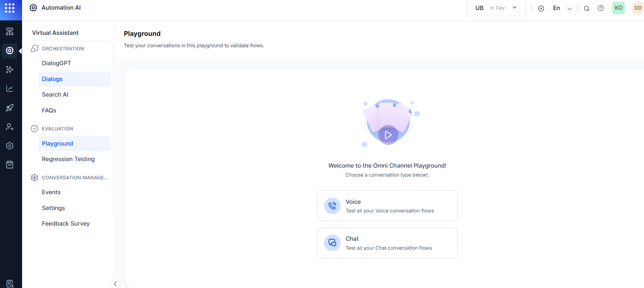Choose the Voice conversation option
Screen dimensions: 644x288
pos(387,206)
